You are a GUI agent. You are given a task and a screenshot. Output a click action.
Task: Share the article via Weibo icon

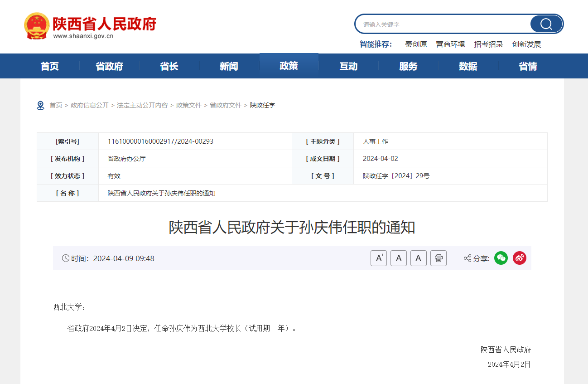(519, 258)
